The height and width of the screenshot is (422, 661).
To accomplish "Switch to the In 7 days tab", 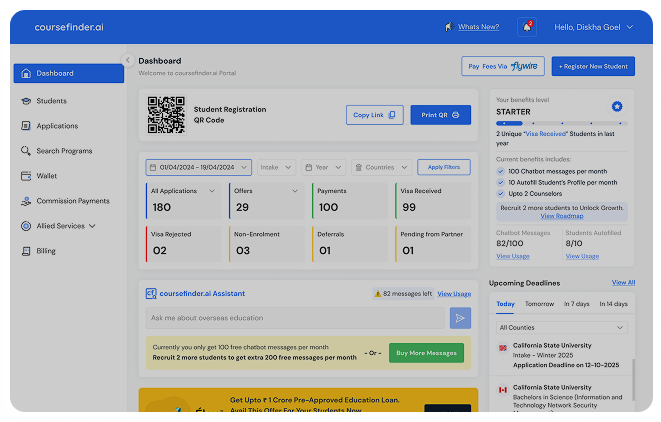I will point(576,304).
